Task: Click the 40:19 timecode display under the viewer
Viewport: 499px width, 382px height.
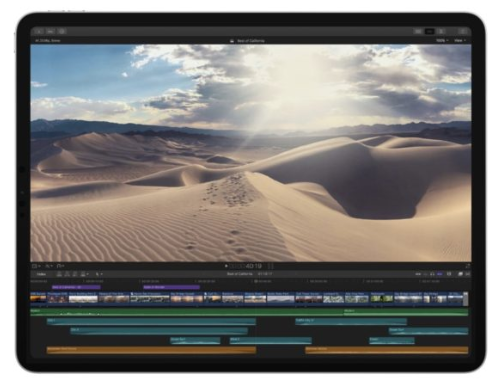Action: pos(253,266)
